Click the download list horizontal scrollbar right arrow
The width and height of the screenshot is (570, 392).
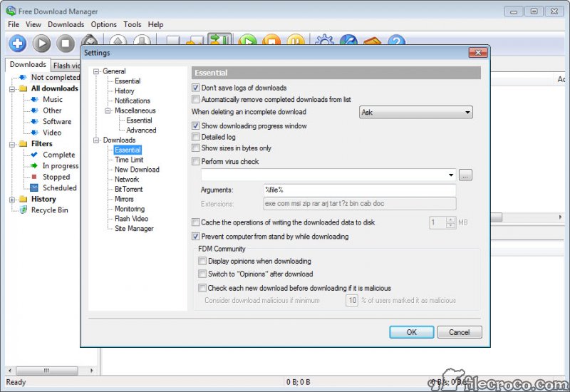(x=560, y=217)
